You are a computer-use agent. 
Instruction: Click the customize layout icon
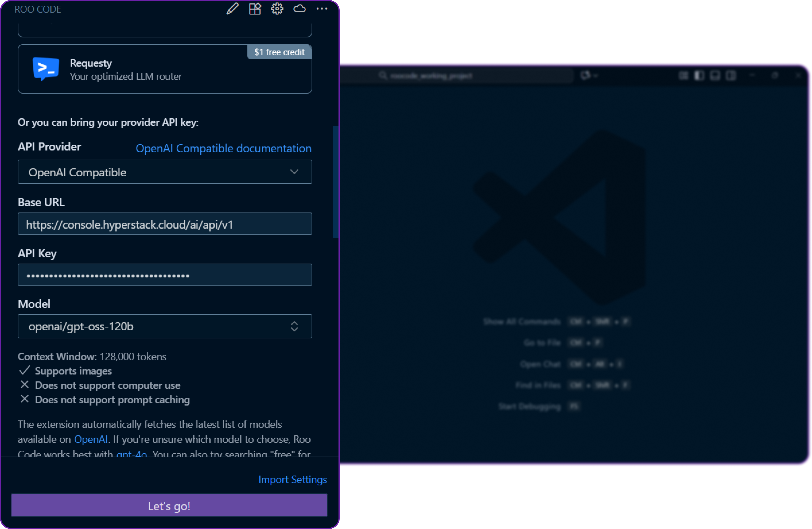point(683,75)
